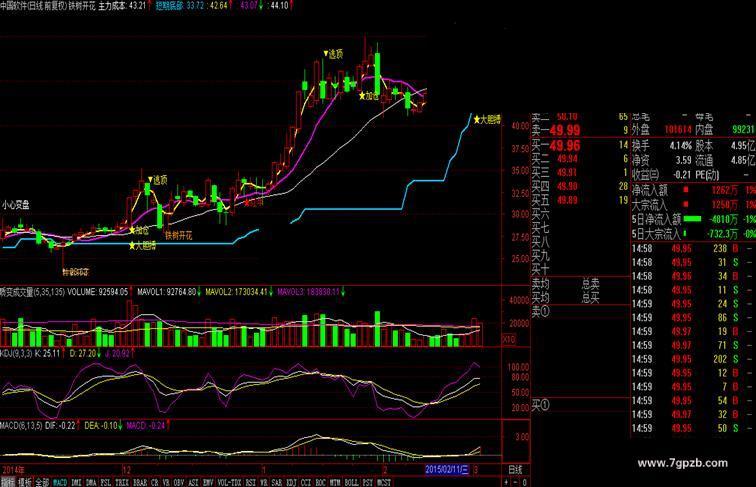Viewport: 756px width, 487px height.
Task: Select the DMA indicator tab
Action: (91, 482)
